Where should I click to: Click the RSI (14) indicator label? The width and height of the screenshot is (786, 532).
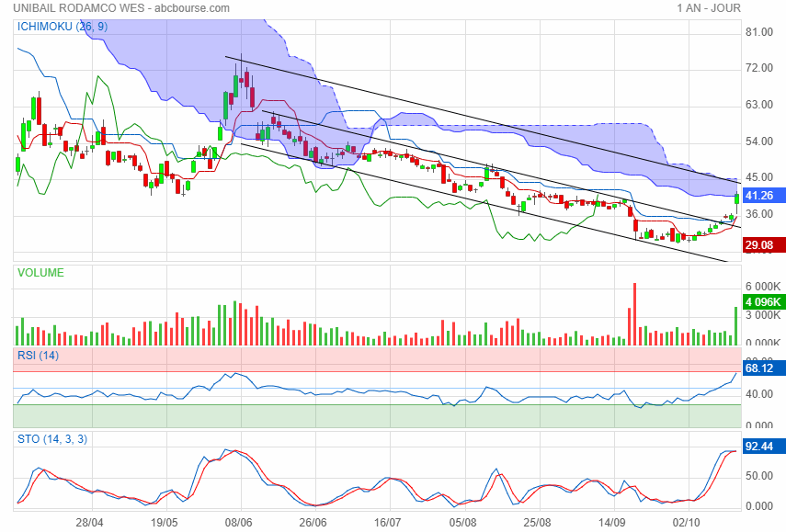point(38,356)
